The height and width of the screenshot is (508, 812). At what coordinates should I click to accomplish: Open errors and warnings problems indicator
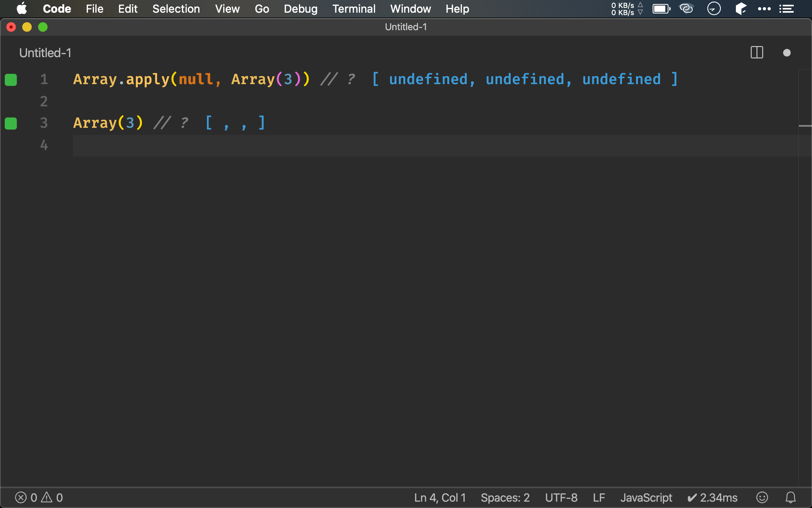tap(39, 497)
